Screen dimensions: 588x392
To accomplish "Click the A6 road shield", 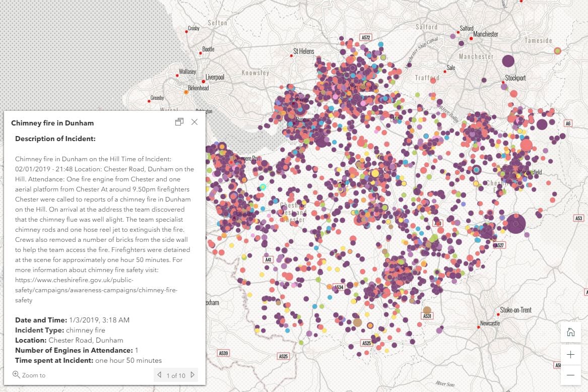I will (x=568, y=123).
